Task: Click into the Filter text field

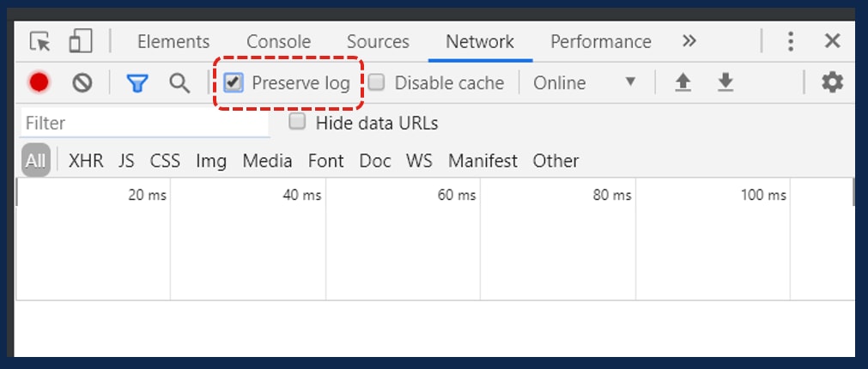Action: 145,123
